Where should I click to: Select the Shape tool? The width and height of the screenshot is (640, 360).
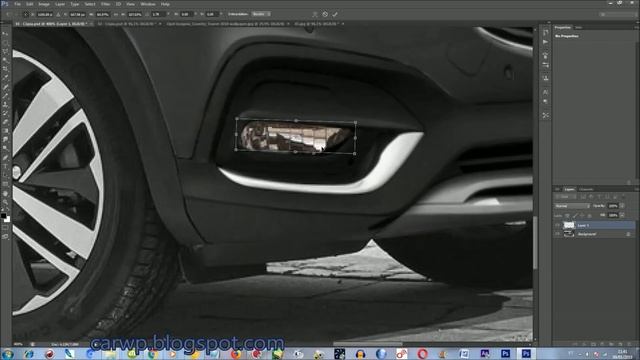(6, 184)
